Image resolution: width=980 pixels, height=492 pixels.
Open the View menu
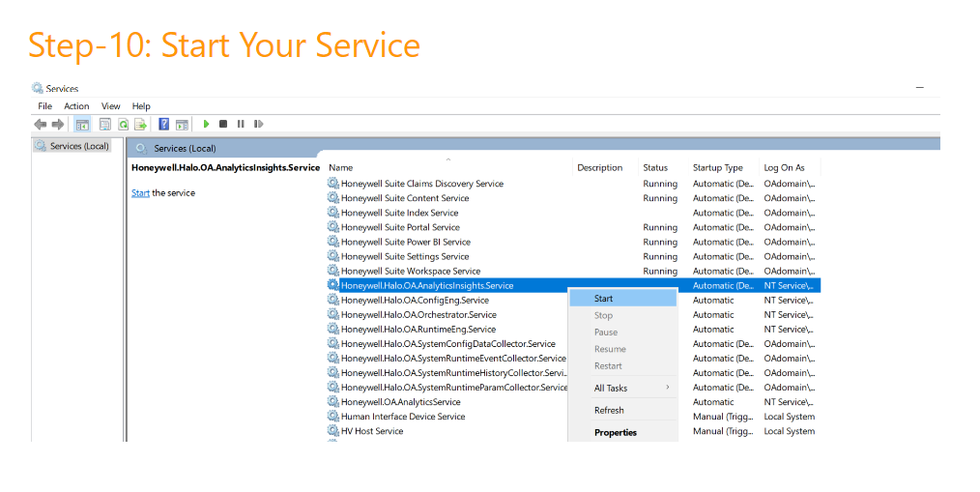(111, 106)
